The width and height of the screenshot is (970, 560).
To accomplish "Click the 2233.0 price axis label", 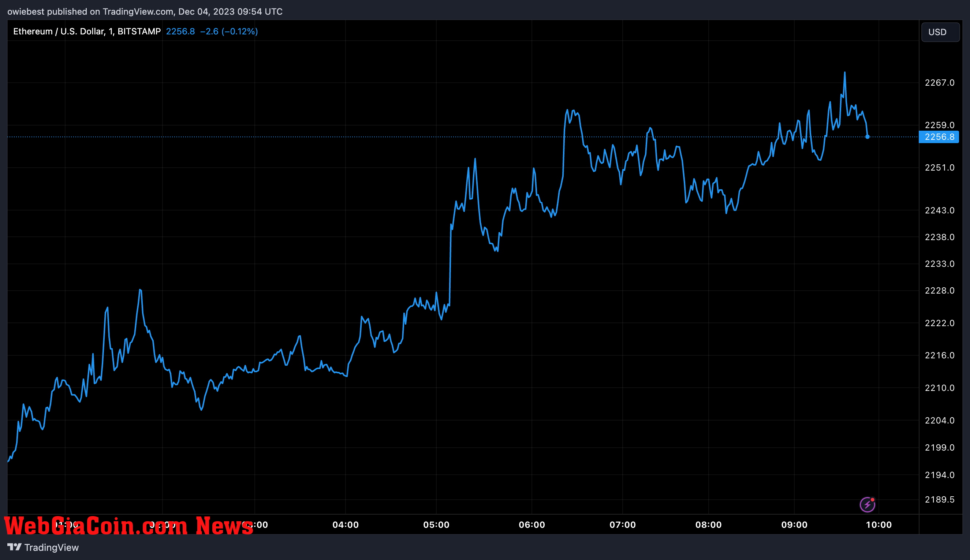I will pyautogui.click(x=939, y=264).
